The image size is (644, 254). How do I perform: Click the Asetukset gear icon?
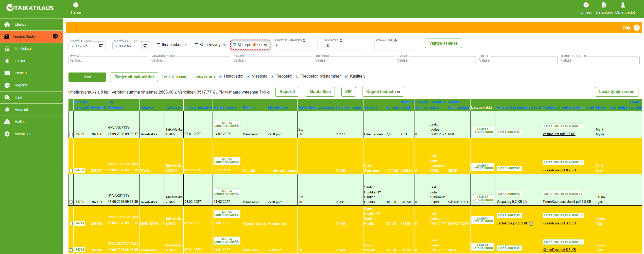coord(7,134)
